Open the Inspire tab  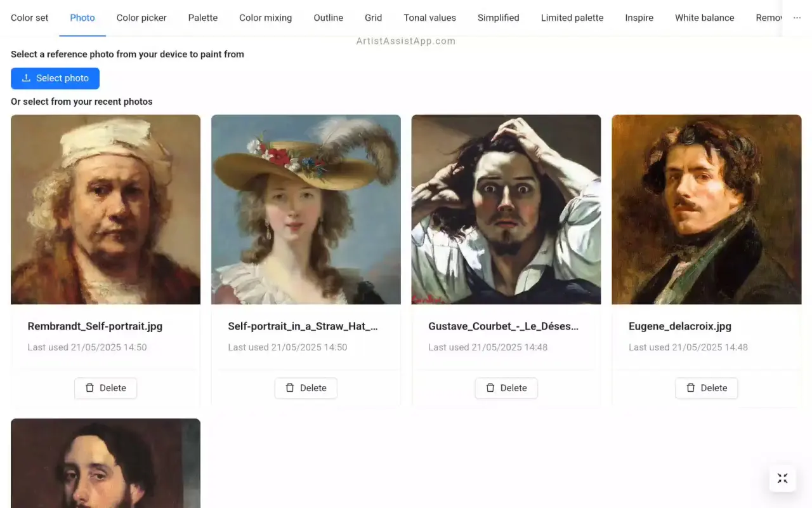(639, 18)
